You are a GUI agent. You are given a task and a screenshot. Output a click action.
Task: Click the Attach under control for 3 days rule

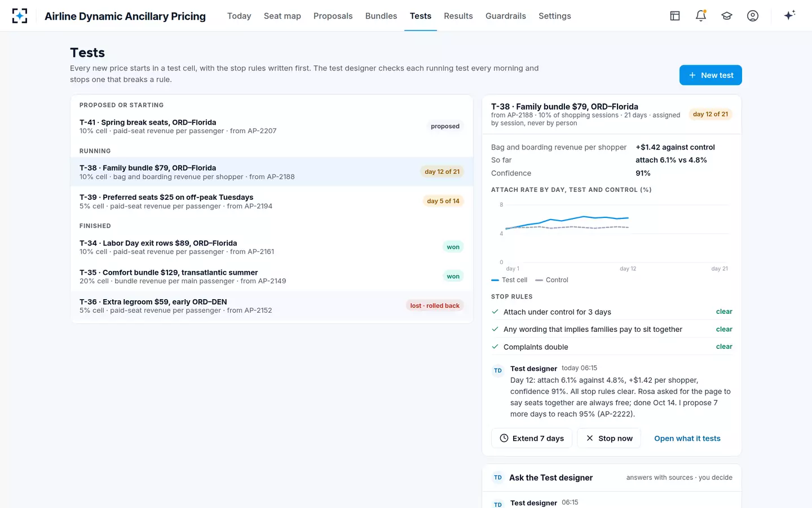point(612,312)
